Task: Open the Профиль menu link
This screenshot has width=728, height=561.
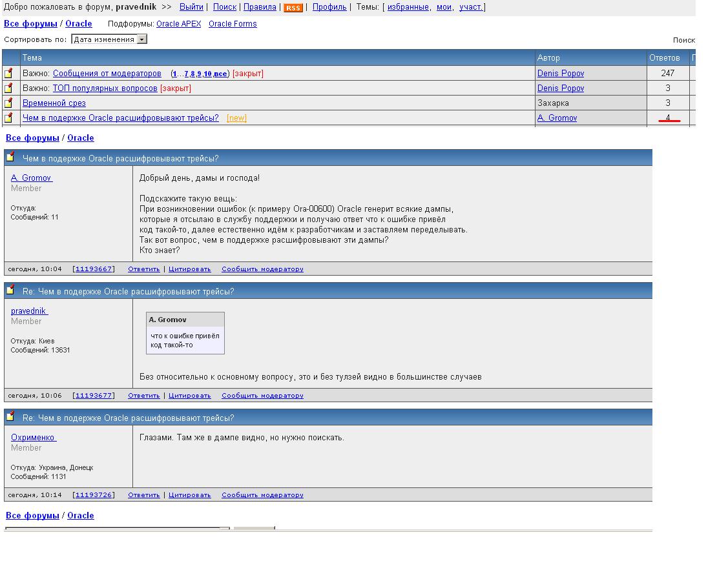Action: 329,7
